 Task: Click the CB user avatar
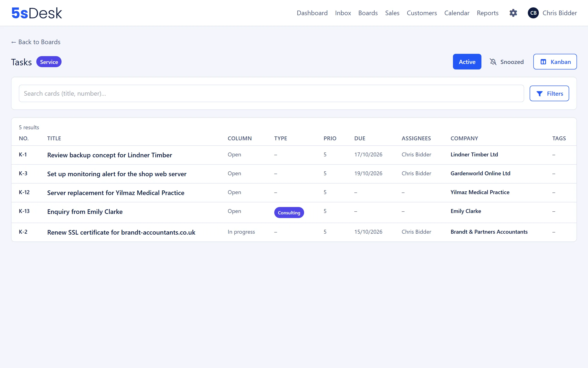coord(533,13)
